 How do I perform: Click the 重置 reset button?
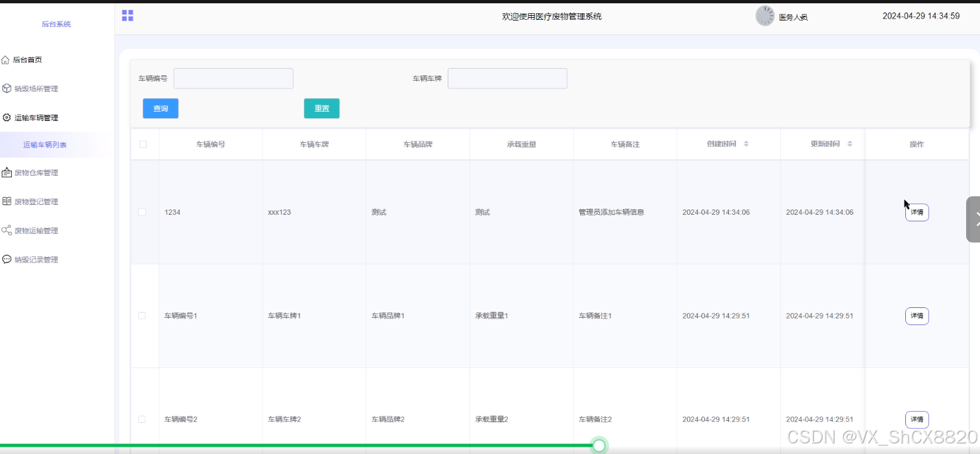click(322, 108)
